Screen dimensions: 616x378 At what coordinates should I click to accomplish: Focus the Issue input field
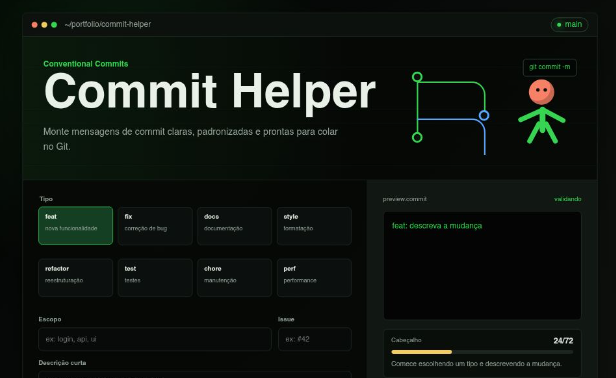[315, 339]
